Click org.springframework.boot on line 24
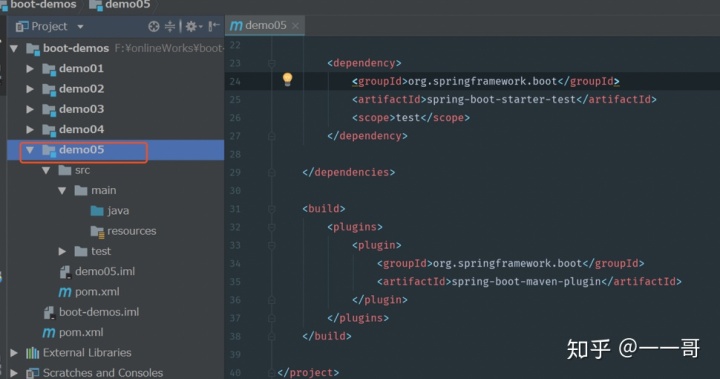Viewport: 720px width, 379px height. click(483, 82)
